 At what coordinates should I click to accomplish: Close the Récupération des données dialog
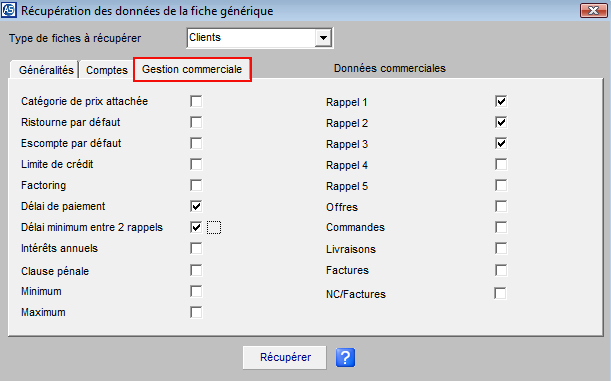[593, 11]
